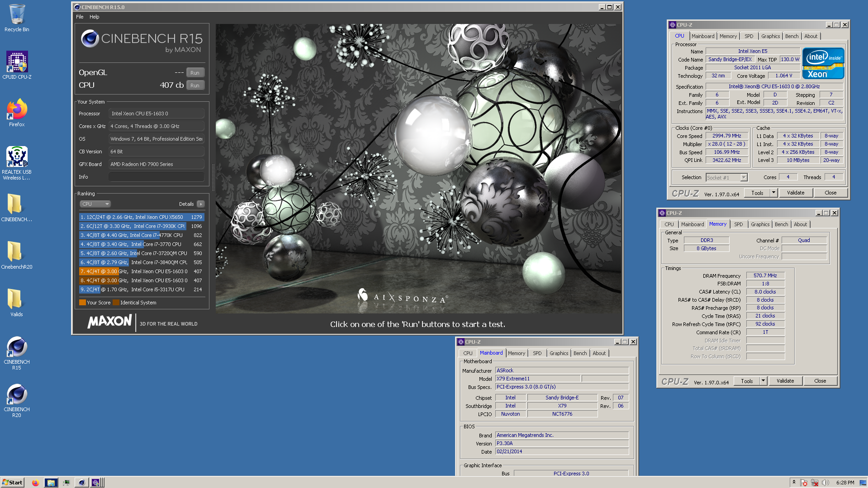Screen dimensions: 868x488
Task: Open the CINEBENCH... folder on desktop
Action: (17, 208)
